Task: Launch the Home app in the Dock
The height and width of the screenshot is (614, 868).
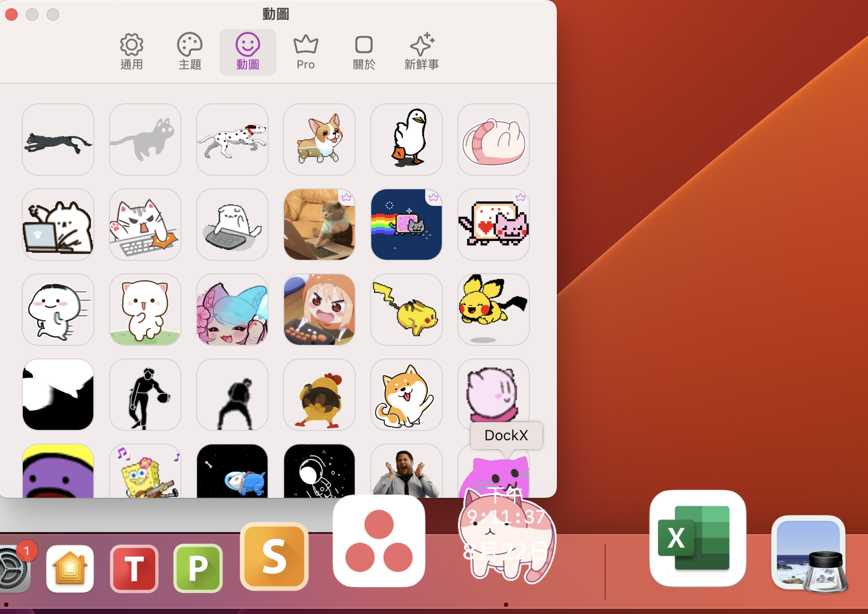Action: pos(70,568)
